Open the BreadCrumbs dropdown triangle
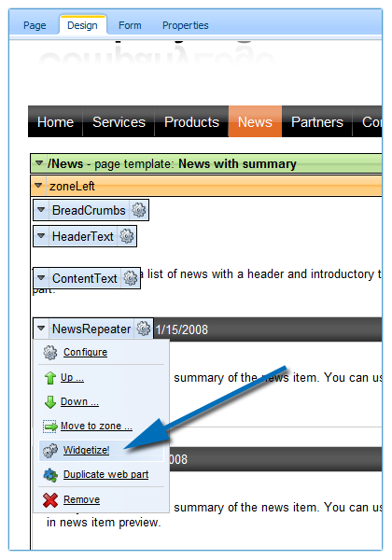 [41, 210]
